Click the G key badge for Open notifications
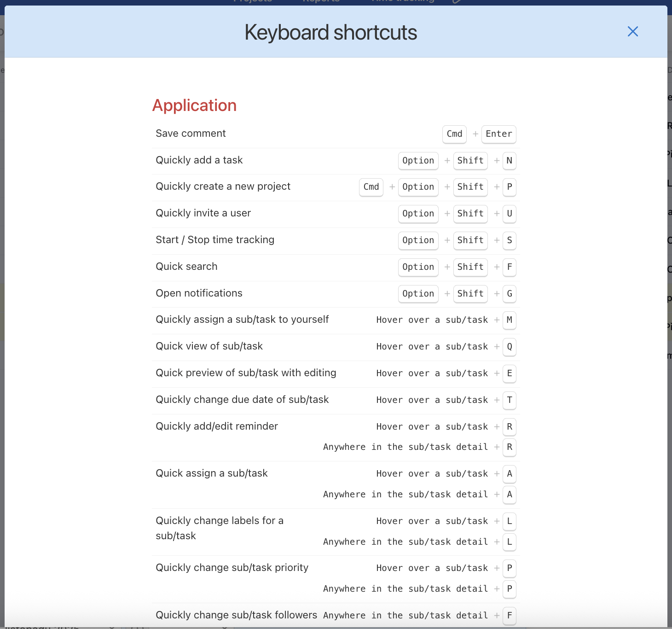The width and height of the screenshot is (672, 629). (x=509, y=294)
